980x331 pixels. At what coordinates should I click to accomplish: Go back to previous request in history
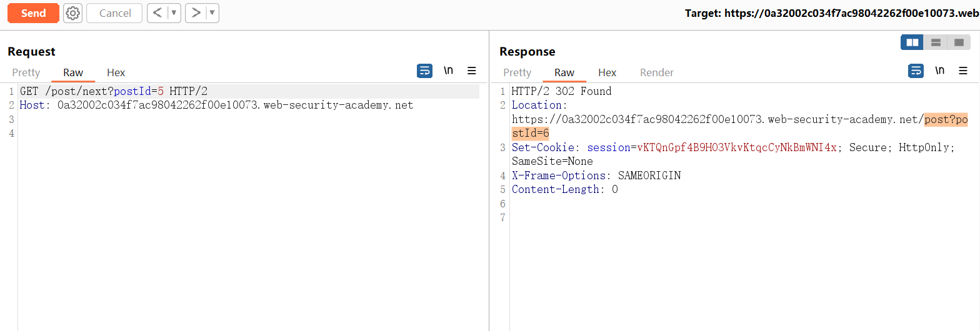(158, 13)
